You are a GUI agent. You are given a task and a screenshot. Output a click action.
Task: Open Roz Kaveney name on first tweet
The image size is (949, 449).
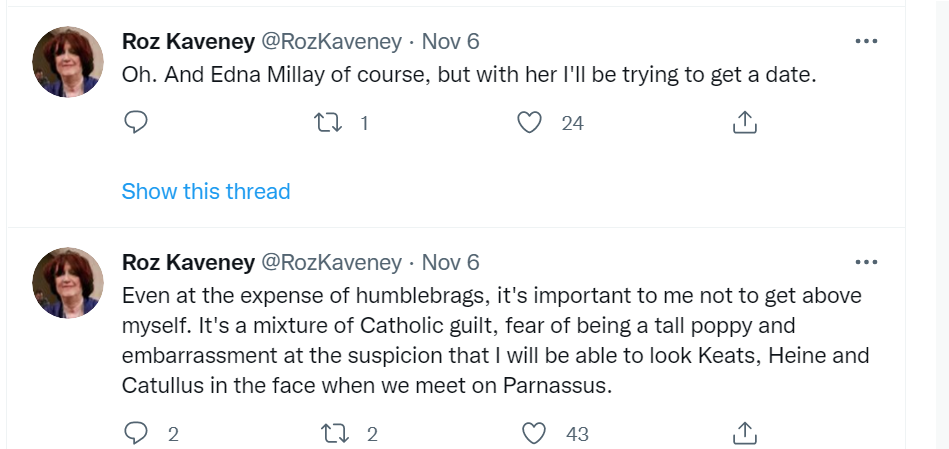(188, 41)
